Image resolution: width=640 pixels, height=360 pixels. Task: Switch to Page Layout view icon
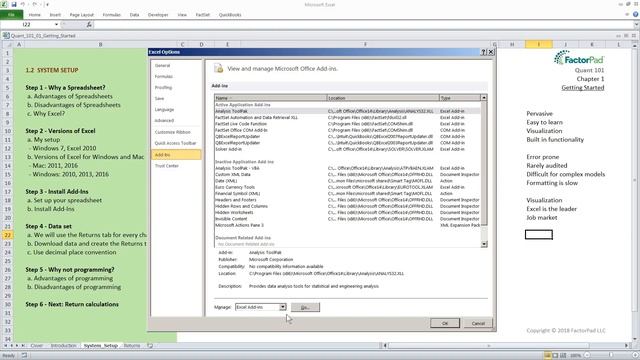pos(555,356)
